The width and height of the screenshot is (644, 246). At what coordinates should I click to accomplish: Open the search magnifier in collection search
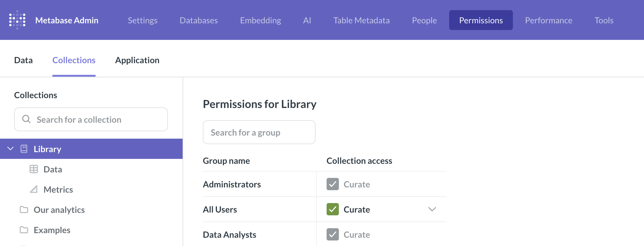tap(26, 119)
